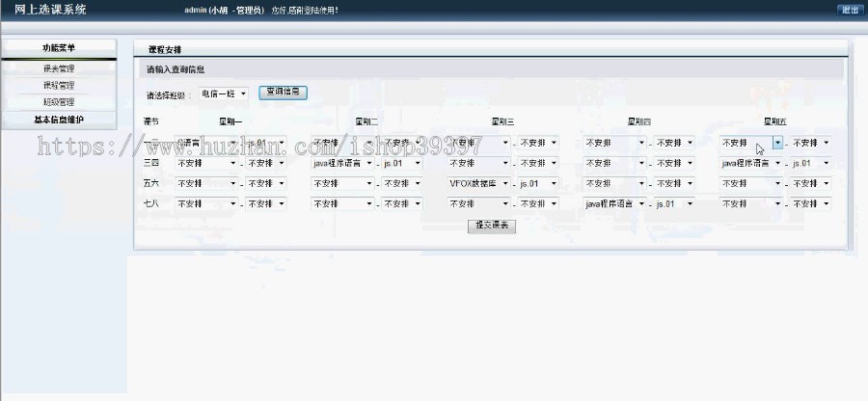The height and width of the screenshot is (401, 868).
Task: Open Thursday 三四 room dropdown
Action: 674,163
